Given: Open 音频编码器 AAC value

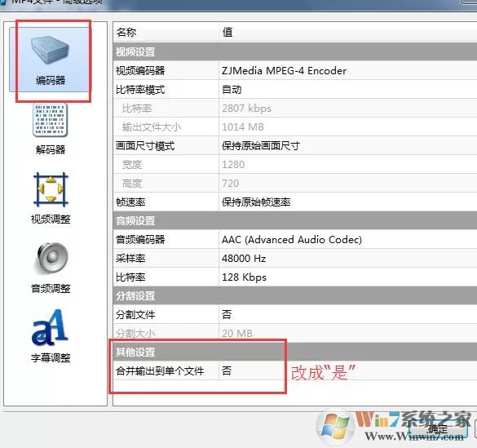Looking at the screenshot, I should (x=347, y=240).
